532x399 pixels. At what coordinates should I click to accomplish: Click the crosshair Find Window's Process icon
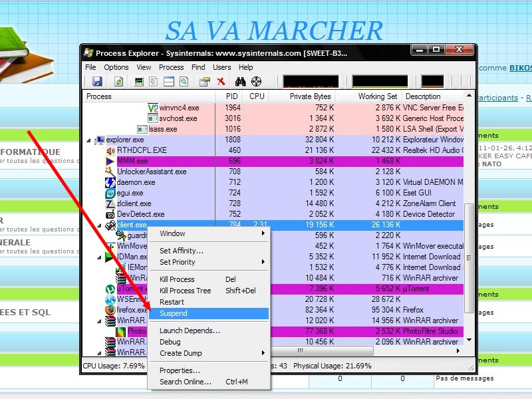(256, 81)
